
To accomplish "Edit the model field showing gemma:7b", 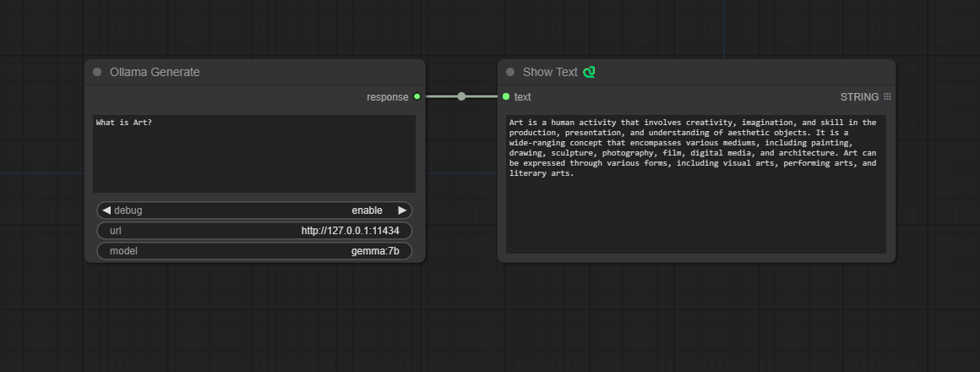I will pyautogui.click(x=254, y=251).
